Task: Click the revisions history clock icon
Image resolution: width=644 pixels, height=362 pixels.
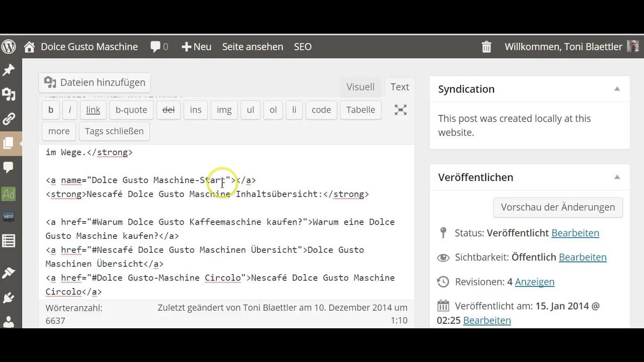Action: [443, 282]
